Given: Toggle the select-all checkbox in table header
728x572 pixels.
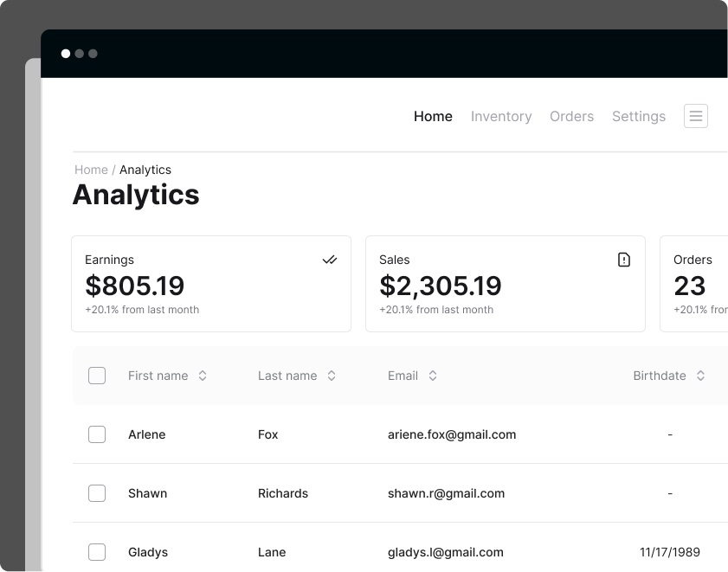Looking at the screenshot, I should tap(97, 376).
